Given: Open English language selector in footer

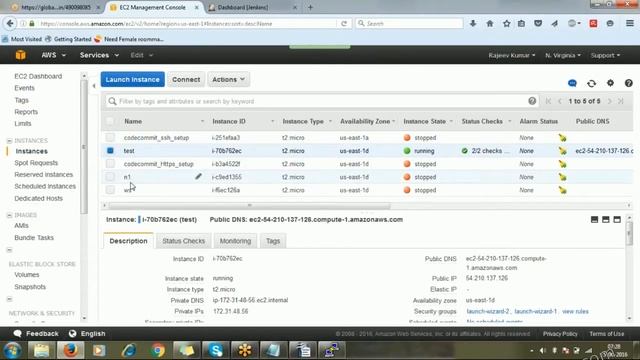Looking at the screenshot, I should point(87,333).
